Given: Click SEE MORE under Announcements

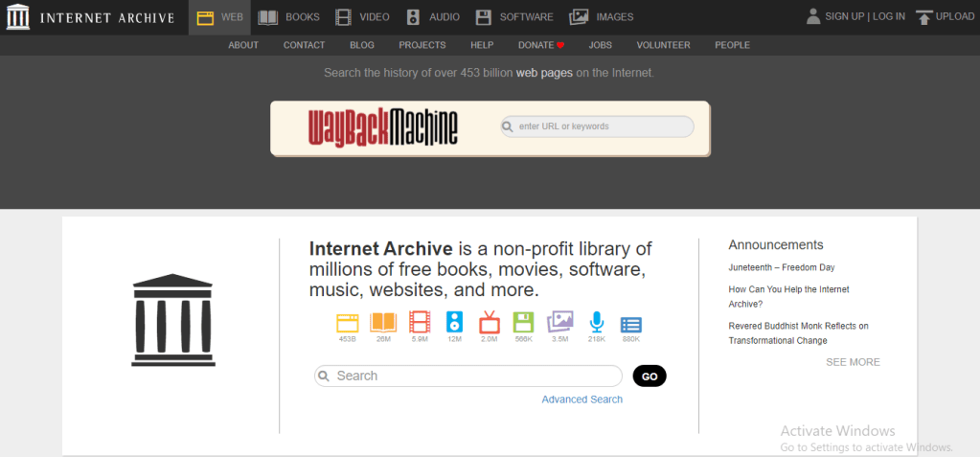Looking at the screenshot, I should [853, 362].
